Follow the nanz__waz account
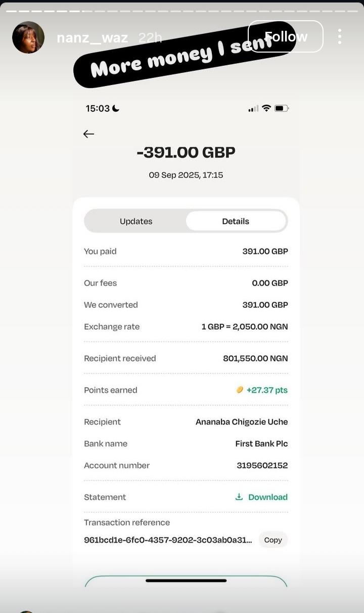 point(286,36)
